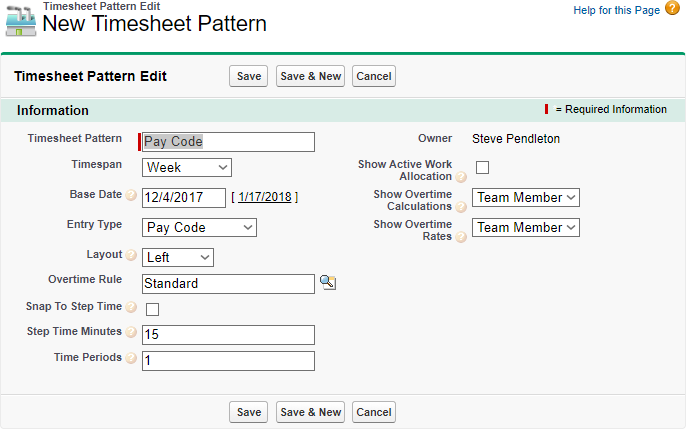Click the top Save button
This screenshot has height=429, width=686.
tap(249, 76)
